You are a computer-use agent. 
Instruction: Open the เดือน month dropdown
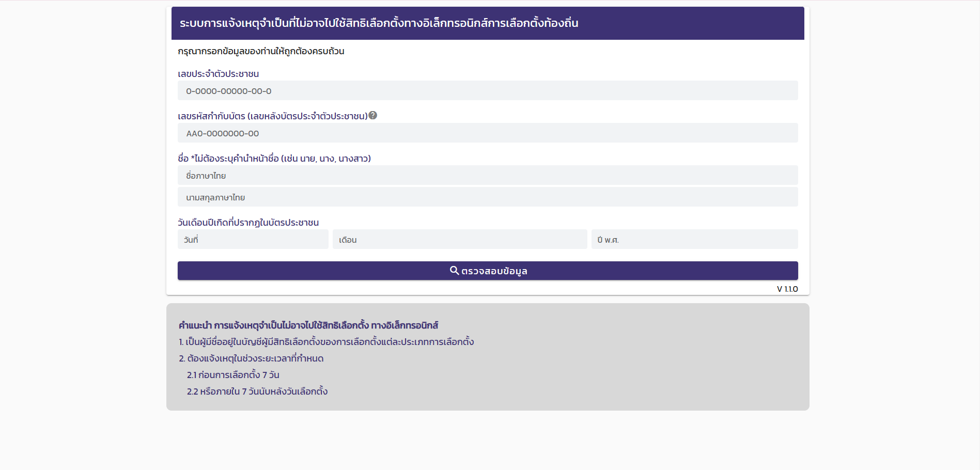click(460, 239)
